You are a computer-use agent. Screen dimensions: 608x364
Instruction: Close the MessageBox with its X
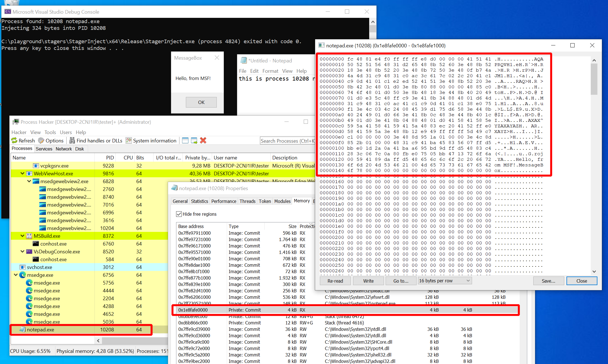point(217,58)
